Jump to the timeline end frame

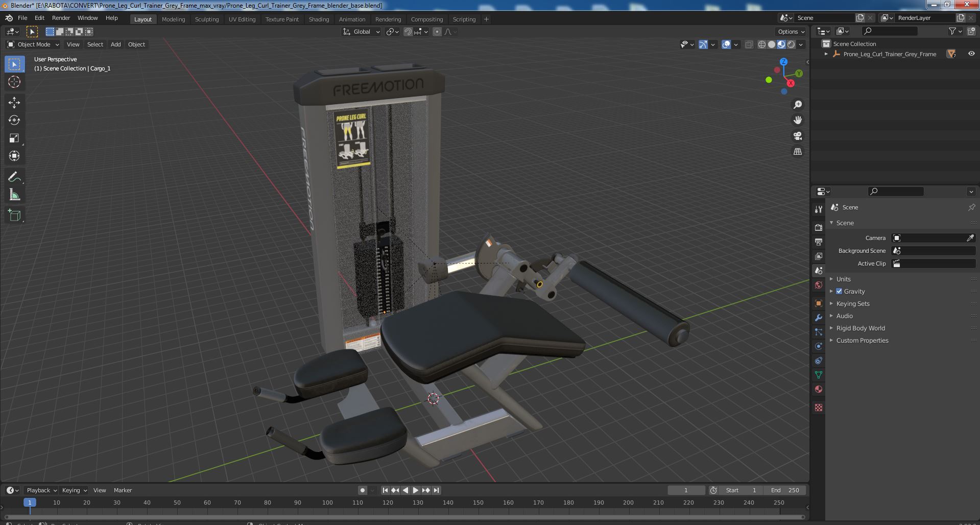pos(436,490)
